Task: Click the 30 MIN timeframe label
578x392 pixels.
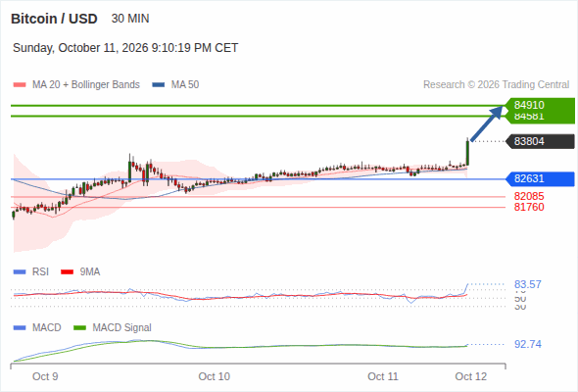Action: pos(130,19)
